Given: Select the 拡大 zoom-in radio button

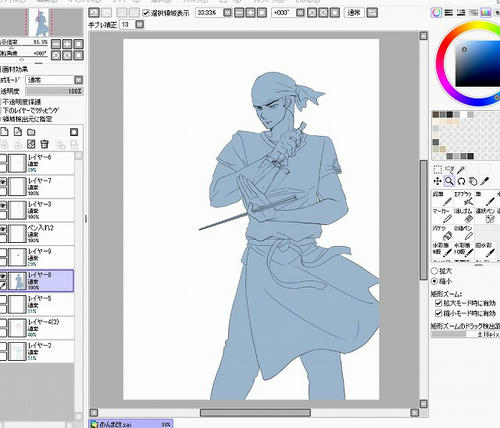Looking at the screenshot, I should pyautogui.click(x=434, y=271).
